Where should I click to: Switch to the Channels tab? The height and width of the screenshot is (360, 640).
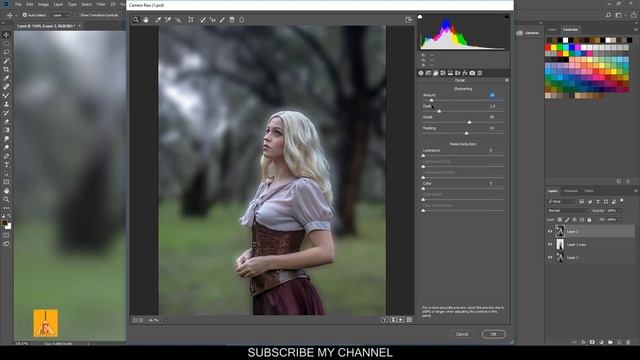click(571, 191)
